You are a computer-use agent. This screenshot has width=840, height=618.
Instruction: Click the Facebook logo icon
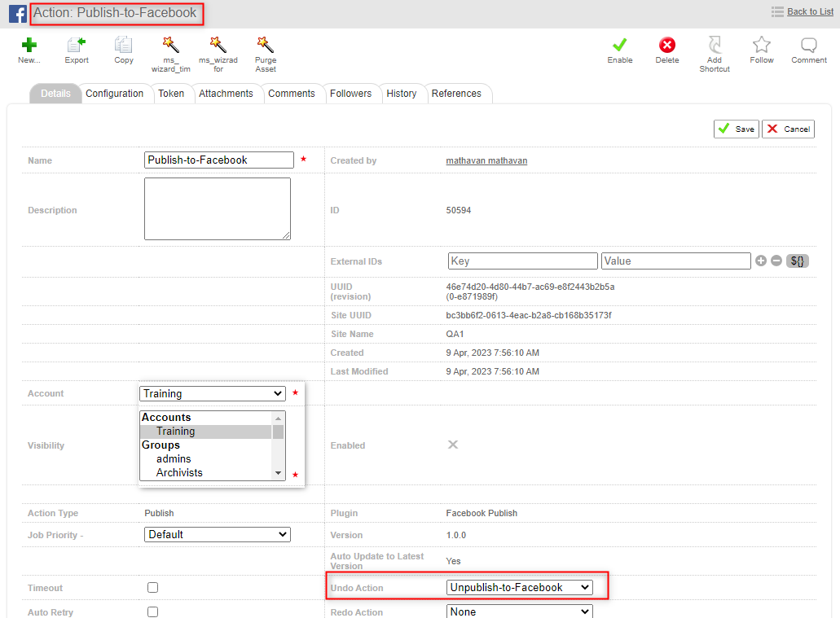pos(18,13)
